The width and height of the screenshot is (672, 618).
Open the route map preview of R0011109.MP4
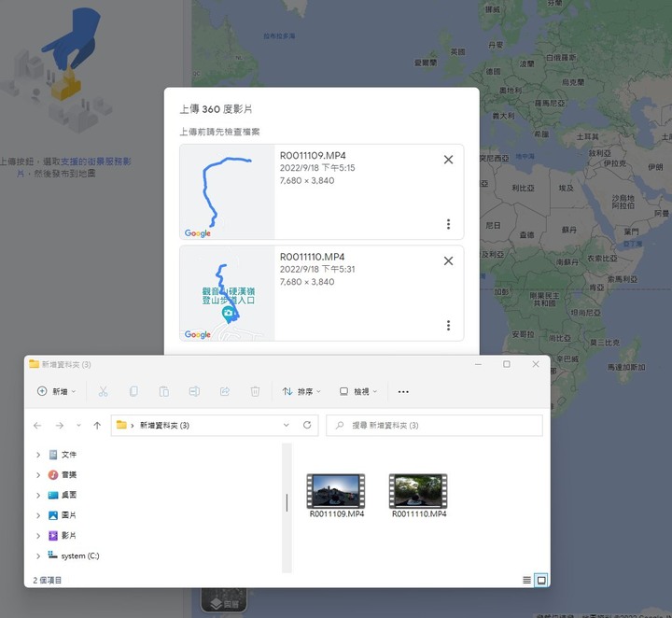click(227, 191)
